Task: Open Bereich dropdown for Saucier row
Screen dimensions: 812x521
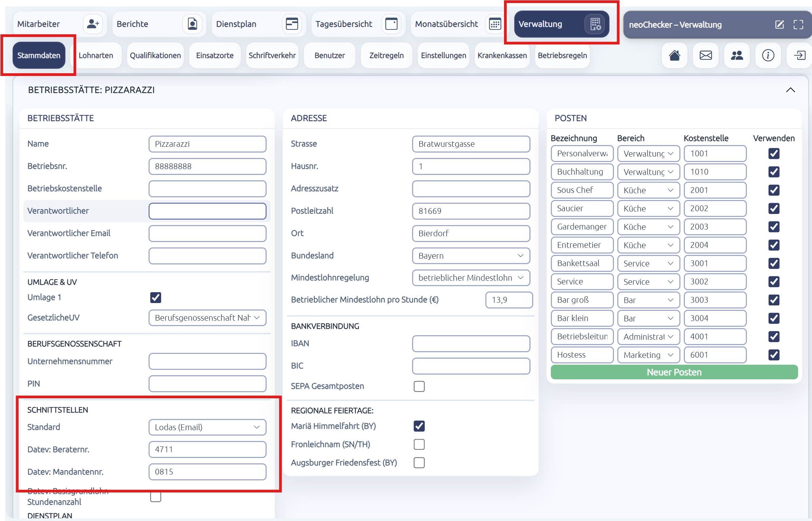Action: [648, 208]
